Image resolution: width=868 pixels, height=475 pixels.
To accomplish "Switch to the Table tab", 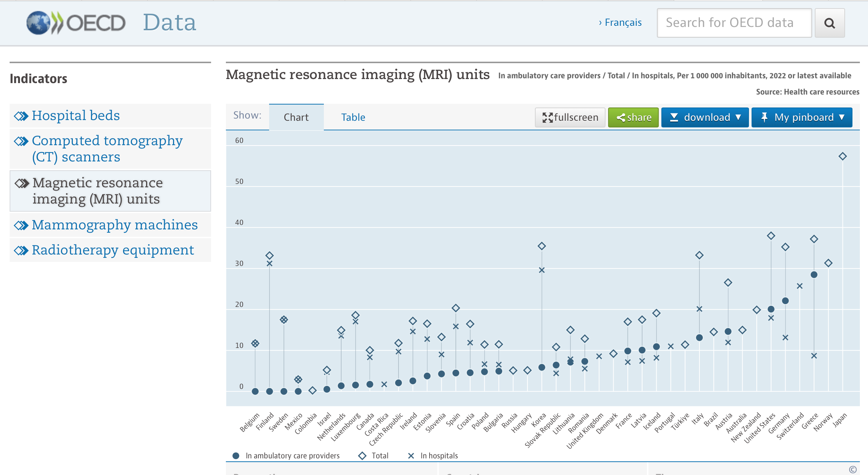I will click(x=353, y=117).
